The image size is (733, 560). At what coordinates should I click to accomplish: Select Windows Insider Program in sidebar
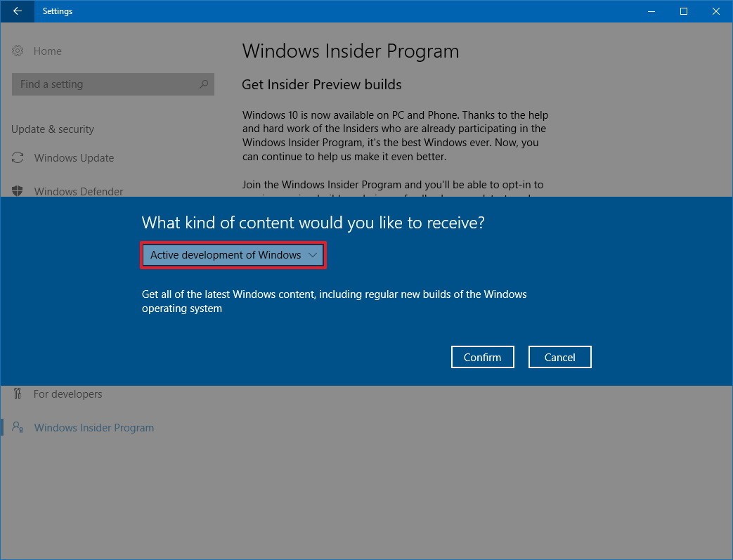tap(94, 428)
